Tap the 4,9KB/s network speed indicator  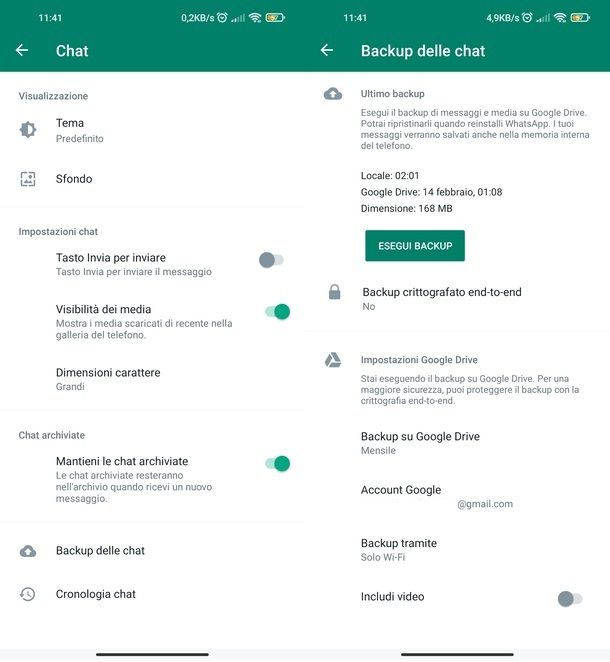click(x=502, y=18)
